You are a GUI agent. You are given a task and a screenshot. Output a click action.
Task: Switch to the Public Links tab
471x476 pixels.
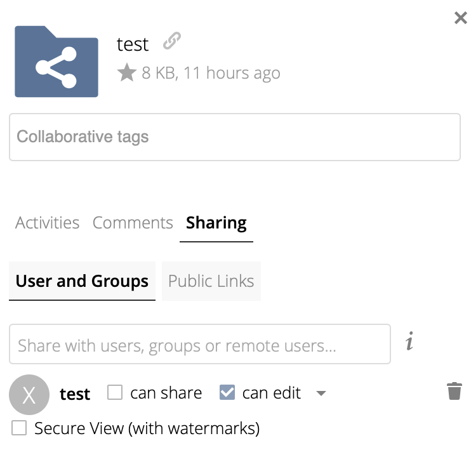pos(211,281)
